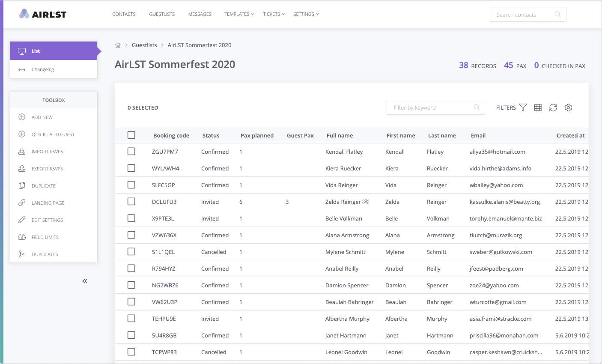Image resolution: width=602 pixels, height=364 pixels.
Task: Sort by Status column header
Action: coord(211,135)
